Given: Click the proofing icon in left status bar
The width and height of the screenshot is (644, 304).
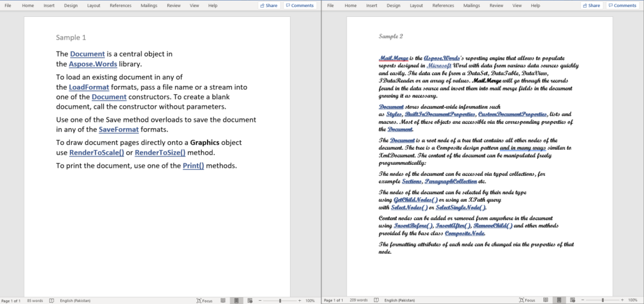Looking at the screenshot, I should 52,300.
